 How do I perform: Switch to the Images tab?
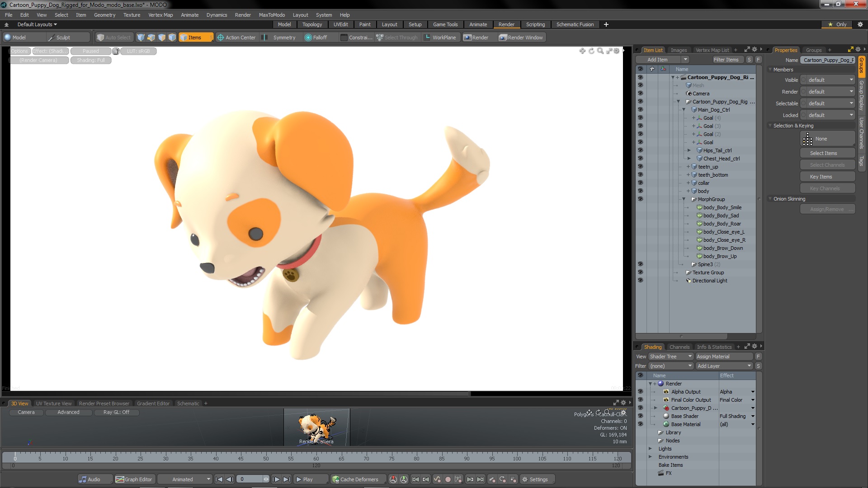678,50
